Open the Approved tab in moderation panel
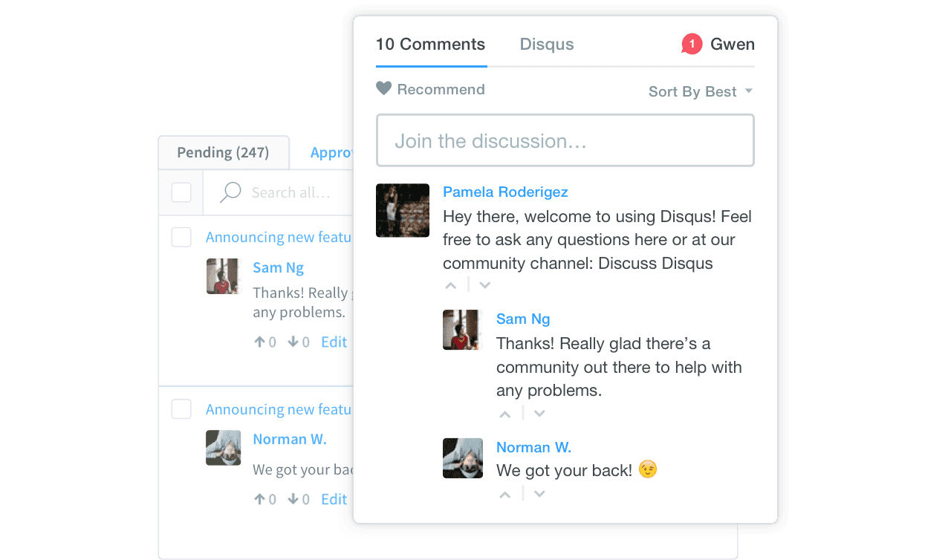The height and width of the screenshot is (560, 951). tap(331, 152)
